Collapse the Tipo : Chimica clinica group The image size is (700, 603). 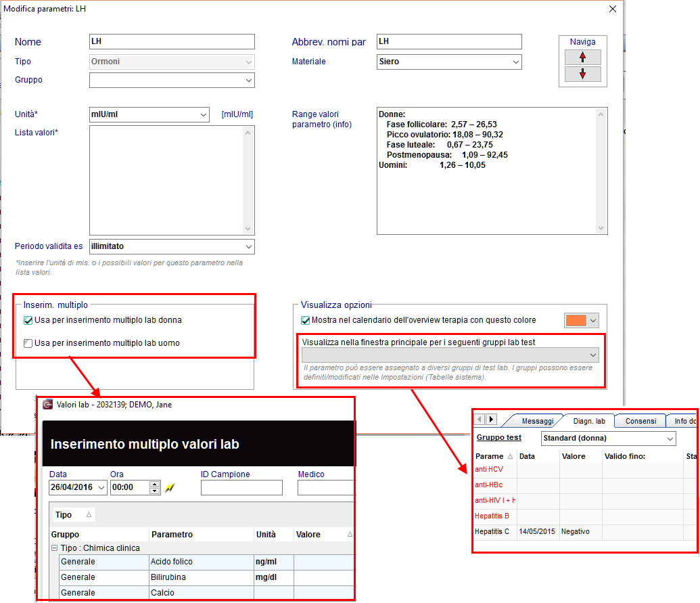(55, 548)
